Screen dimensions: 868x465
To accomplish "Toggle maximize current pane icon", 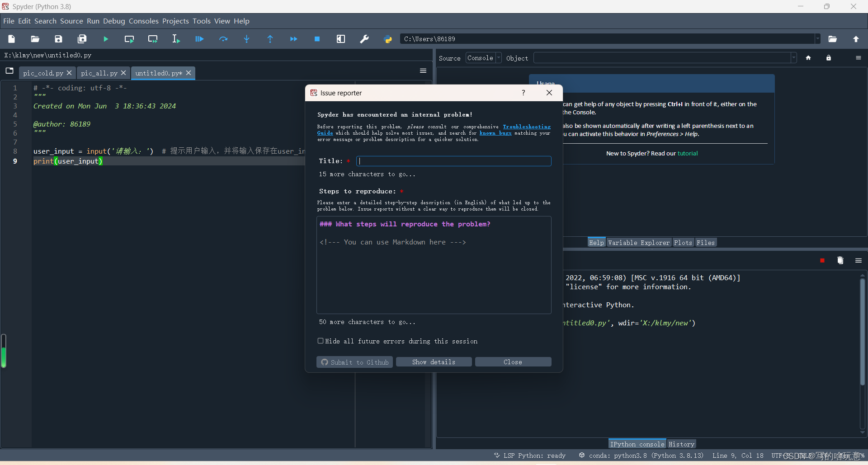I will [341, 39].
